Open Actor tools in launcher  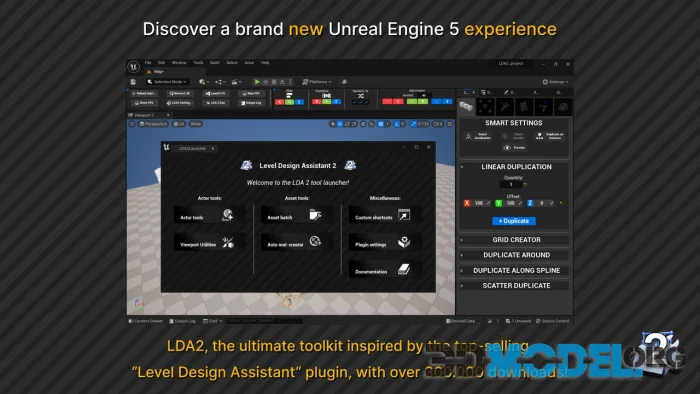[209, 216]
